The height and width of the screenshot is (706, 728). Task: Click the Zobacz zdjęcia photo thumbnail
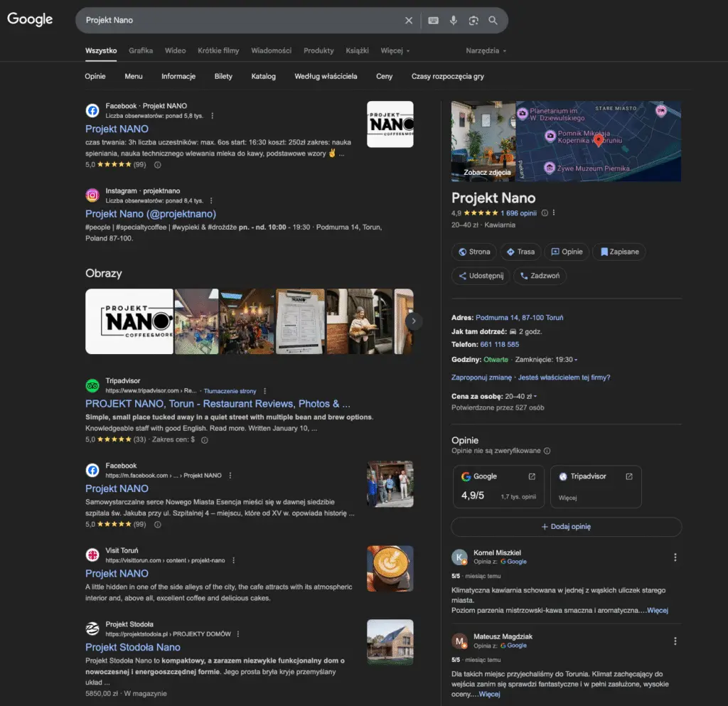[483, 141]
